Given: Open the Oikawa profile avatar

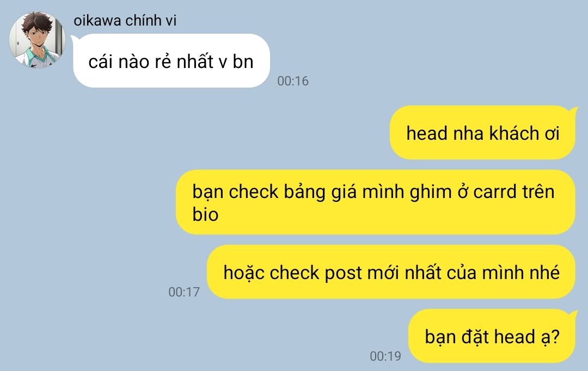Looking at the screenshot, I should coord(37,40).
